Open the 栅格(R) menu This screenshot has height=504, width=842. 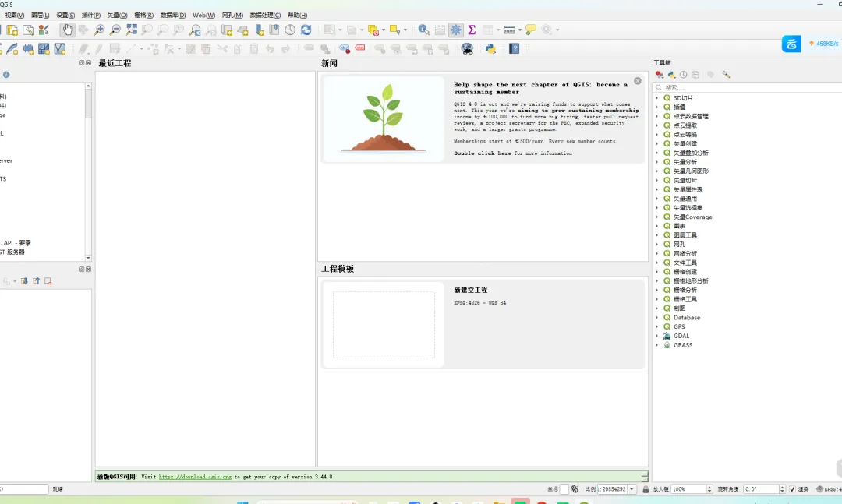(x=143, y=15)
